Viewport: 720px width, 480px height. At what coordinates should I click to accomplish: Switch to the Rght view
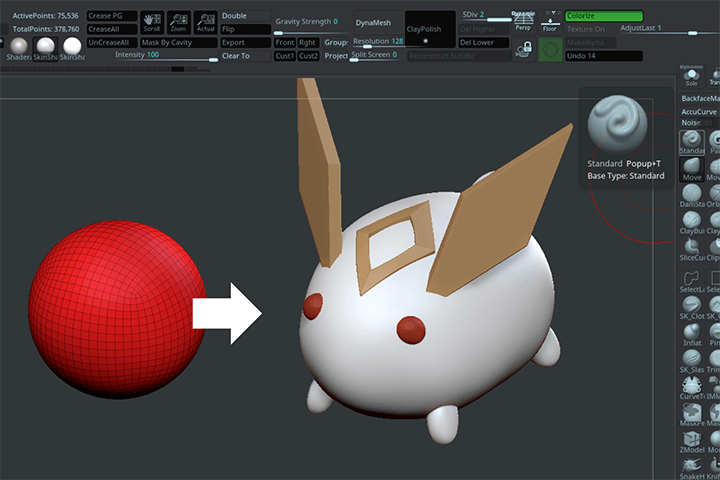coord(308,42)
